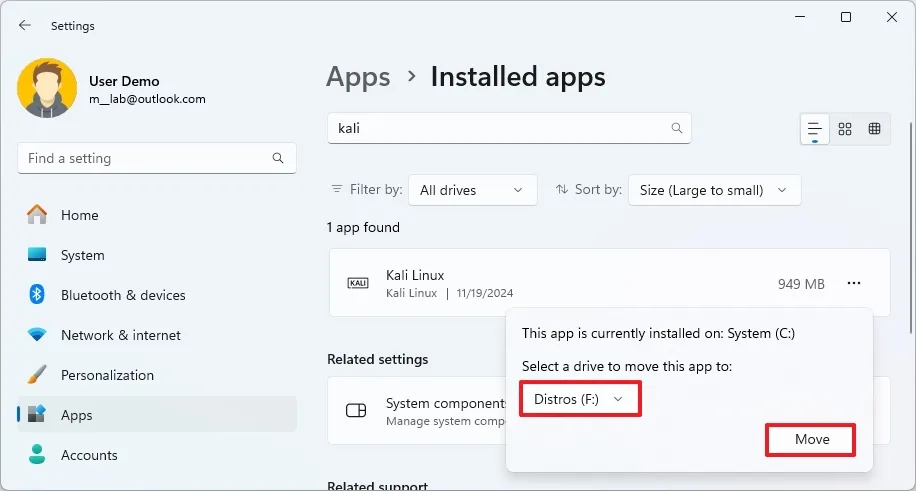Open the Size (Large to small) sort dropdown

tap(714, 190)
